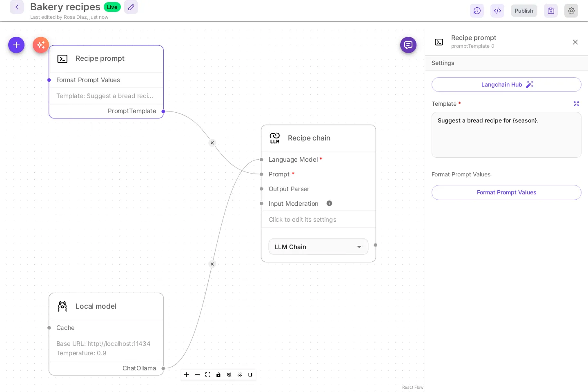The image size is (588, 392).
Task: Click the 'promptTemplate_0' identifier text
Action: (x=472, y=46)
